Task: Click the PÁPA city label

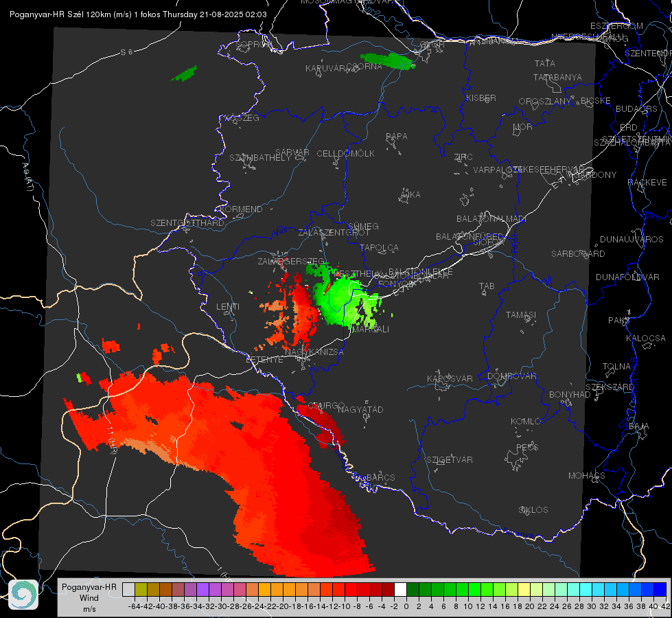Action: tap(397, 136)
